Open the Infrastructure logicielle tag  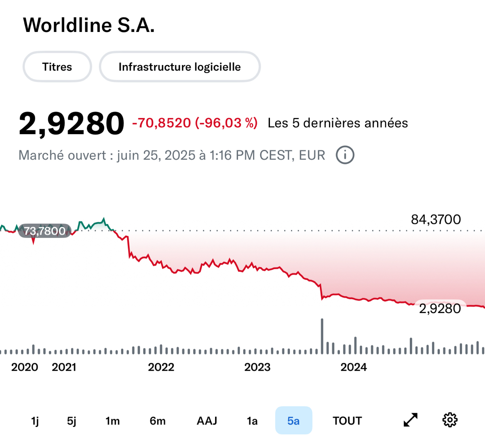point(179,67)
